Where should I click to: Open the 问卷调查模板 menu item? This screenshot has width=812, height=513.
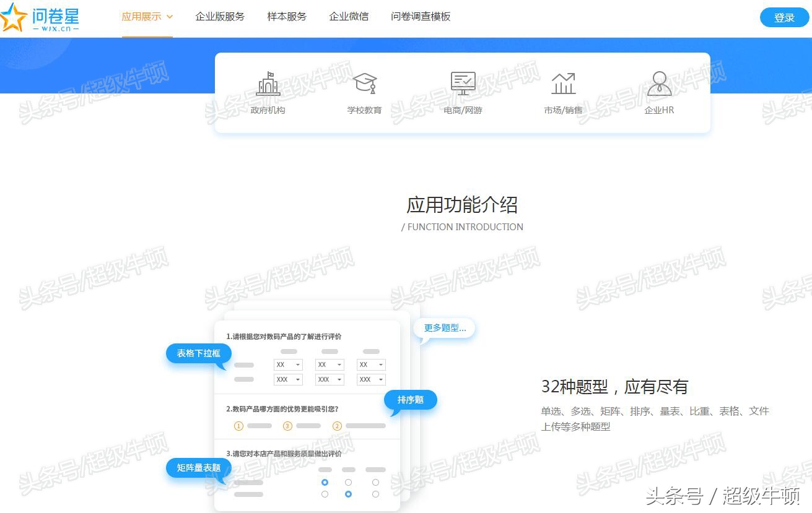pos(421,17)
